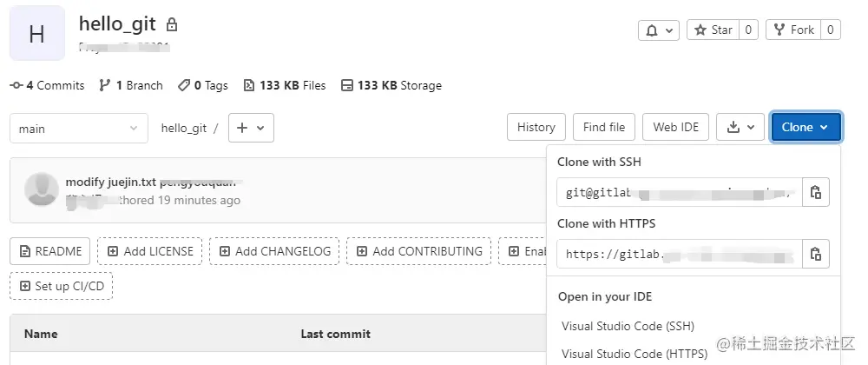868x365 pixels.
Task: Click the Add LICENSE button
Action: (149, 251)
